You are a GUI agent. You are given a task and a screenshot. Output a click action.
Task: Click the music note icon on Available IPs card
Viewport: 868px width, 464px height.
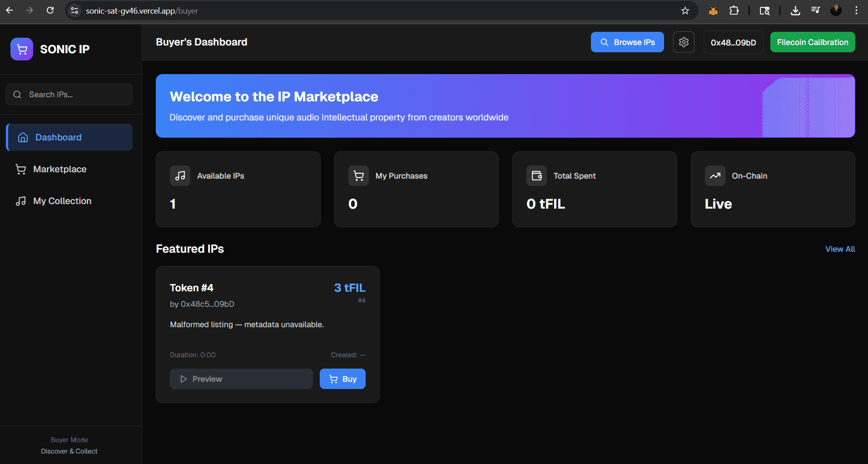point(180,176)
